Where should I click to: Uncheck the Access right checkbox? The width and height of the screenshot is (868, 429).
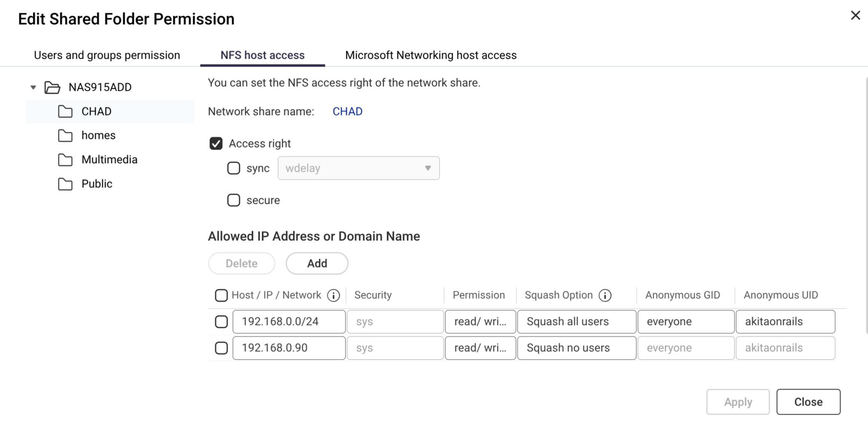pos(216,143)
